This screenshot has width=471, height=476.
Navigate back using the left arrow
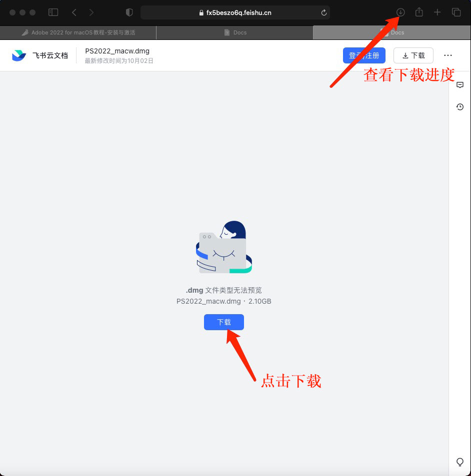click(74, 12)
